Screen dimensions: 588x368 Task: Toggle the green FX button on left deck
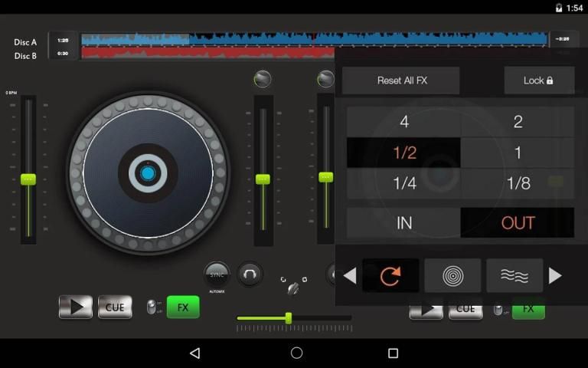pyautogui.click(x=183, y=307)
